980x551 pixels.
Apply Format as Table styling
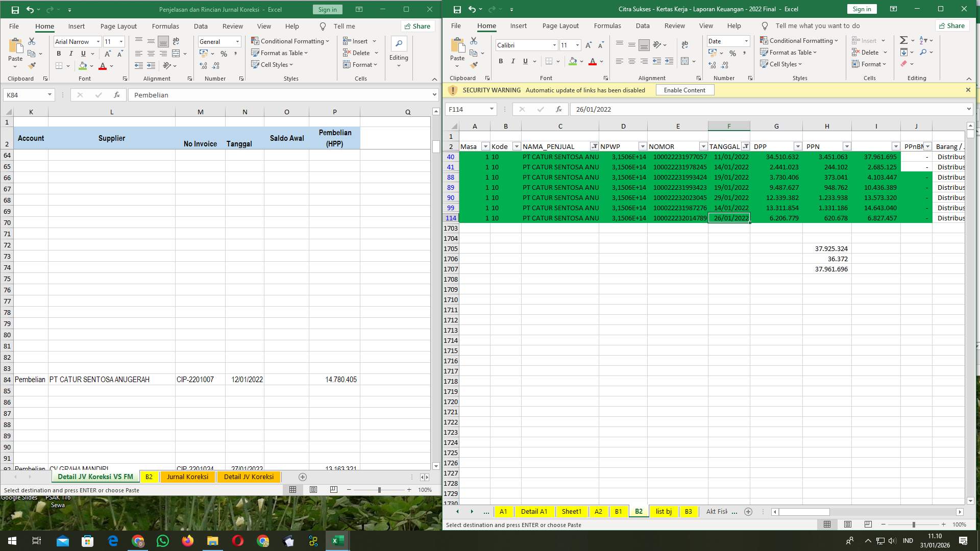tap(280, 53)
